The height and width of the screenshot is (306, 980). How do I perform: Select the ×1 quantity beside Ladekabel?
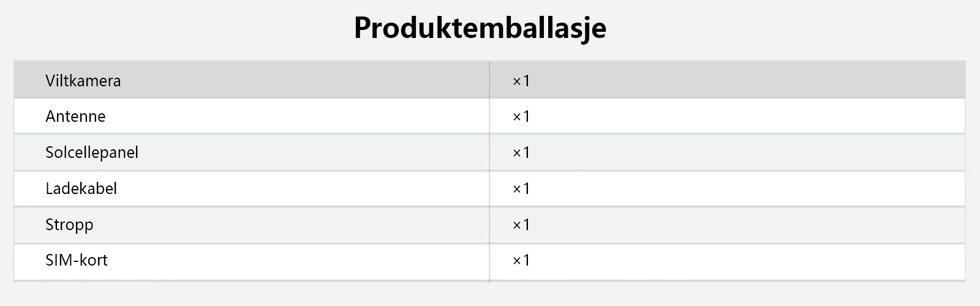click(x=521, y=188)
